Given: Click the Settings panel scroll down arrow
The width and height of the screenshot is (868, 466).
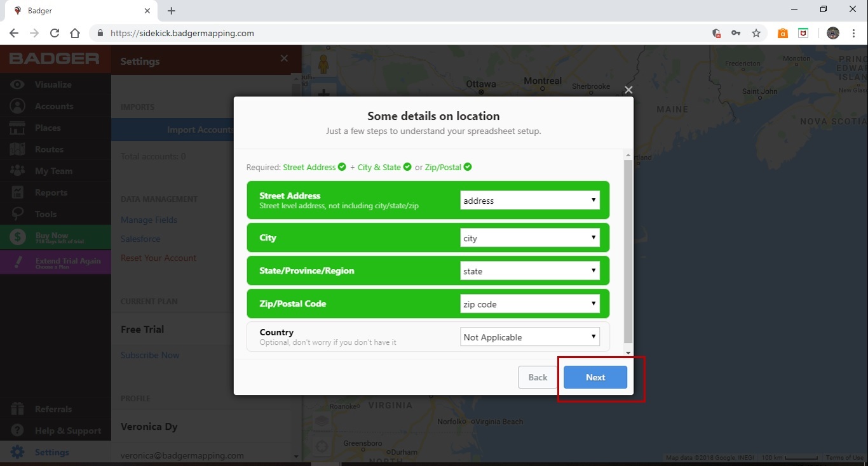Looking at the screenshot, I should (296, 456).
